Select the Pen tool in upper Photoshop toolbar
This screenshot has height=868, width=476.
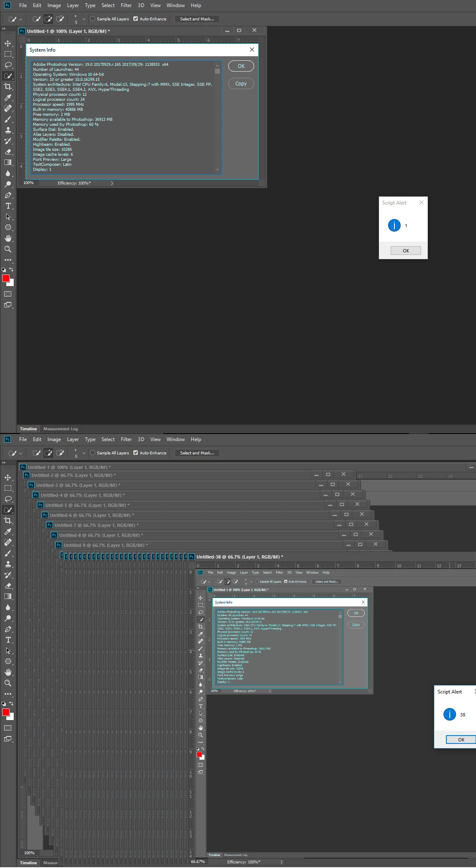(x=8, y=195)
